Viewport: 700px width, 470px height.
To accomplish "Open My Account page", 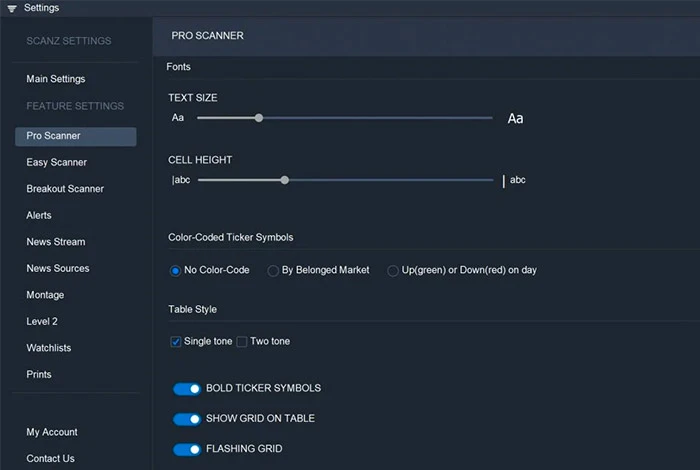I will coord(52,432).
